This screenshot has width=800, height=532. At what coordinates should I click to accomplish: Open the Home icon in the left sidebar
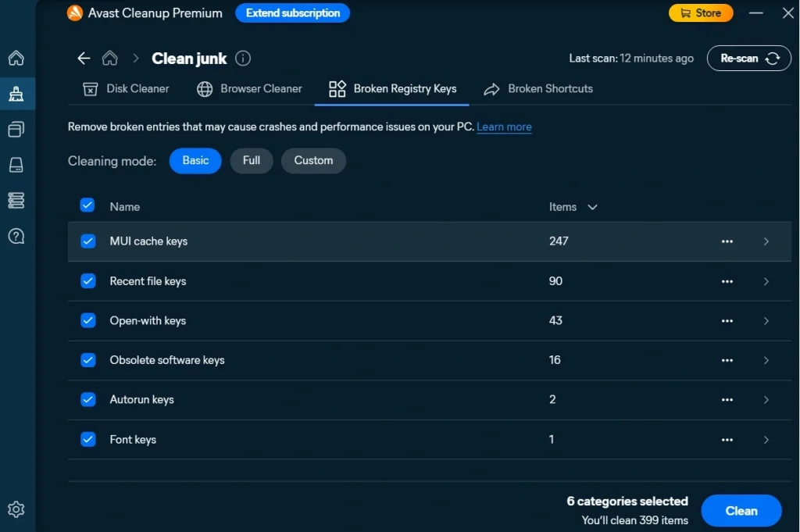[16, 58]
